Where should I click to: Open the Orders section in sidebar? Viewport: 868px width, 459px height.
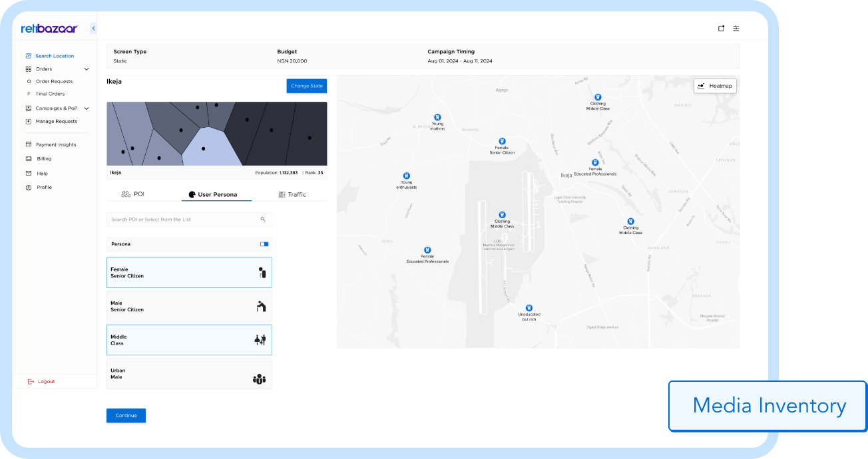(x=44, y=69)
